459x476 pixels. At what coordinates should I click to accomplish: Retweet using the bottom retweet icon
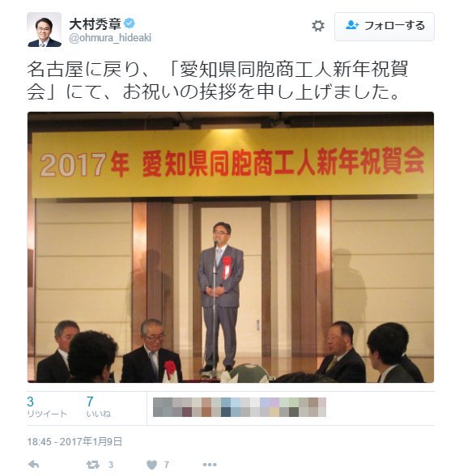[x=92, y=465]
